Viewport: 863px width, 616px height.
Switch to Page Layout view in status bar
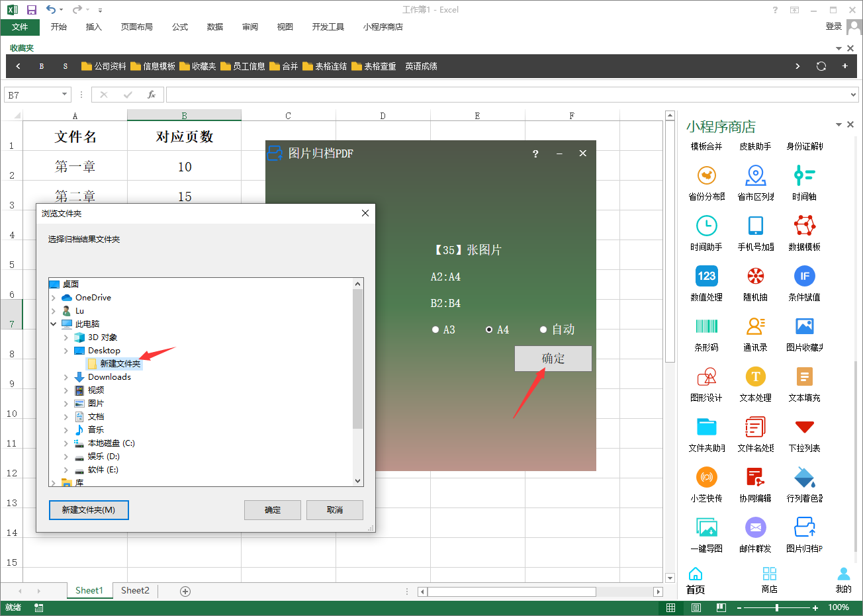click(x=696, y=607)
